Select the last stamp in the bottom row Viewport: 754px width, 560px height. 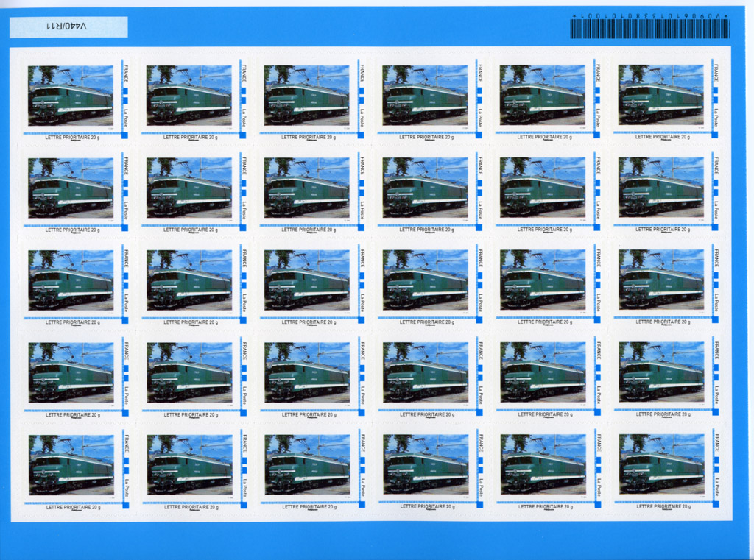[666, 468]
